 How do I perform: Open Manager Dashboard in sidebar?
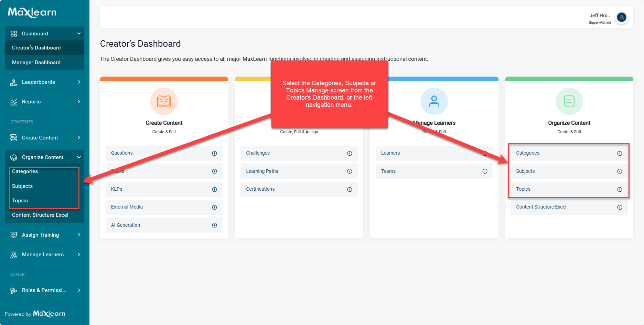tap(45, 63)
